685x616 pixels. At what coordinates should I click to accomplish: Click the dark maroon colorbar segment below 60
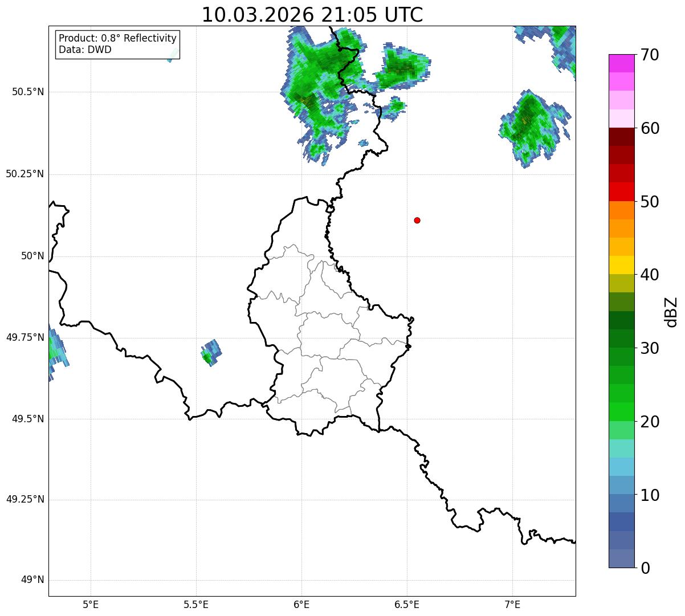[x=621, y=137]
